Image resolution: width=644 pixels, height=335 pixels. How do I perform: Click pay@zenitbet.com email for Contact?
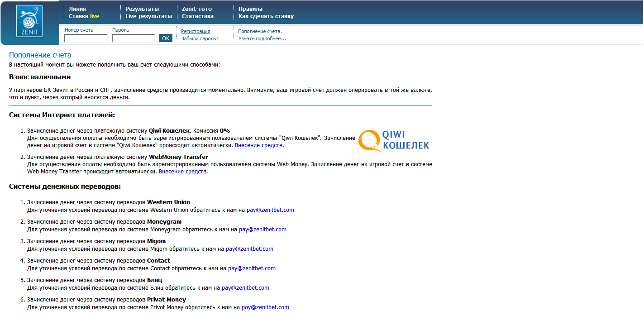(x=252, y=268)
